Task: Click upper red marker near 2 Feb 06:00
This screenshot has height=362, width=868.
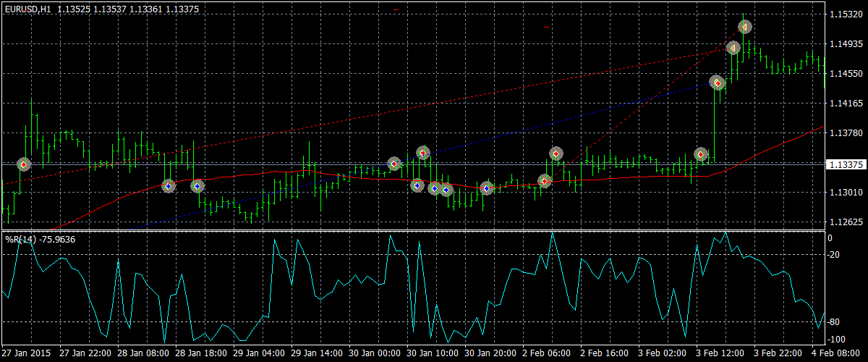Action: point(556,153)
